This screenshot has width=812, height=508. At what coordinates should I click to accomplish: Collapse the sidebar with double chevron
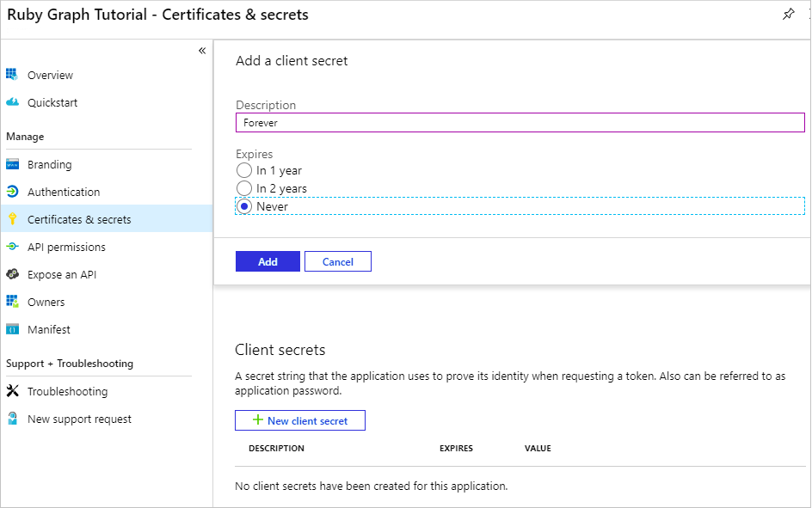[202, 51]
